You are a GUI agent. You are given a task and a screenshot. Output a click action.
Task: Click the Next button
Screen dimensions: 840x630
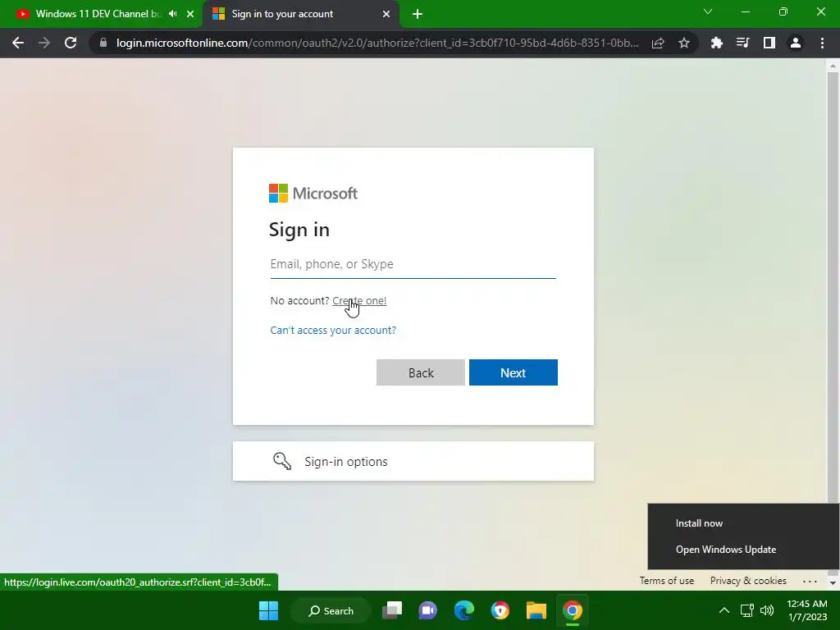point(514,372)
